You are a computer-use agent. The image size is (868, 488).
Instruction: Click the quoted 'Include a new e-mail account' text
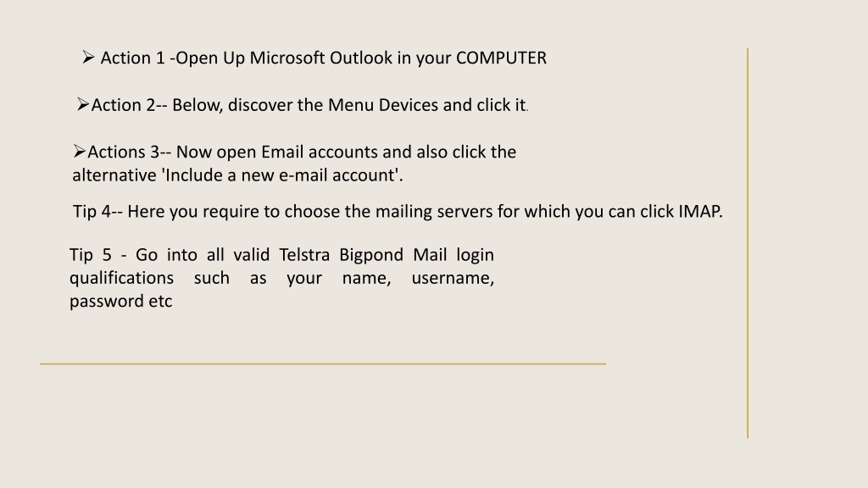click(281, 175)
